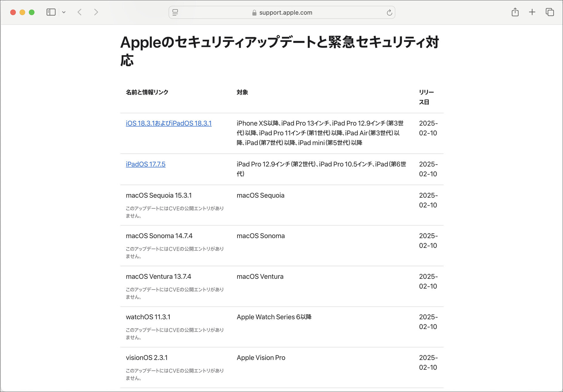Expand the sidebar options chevron

[x=64, y=12]
